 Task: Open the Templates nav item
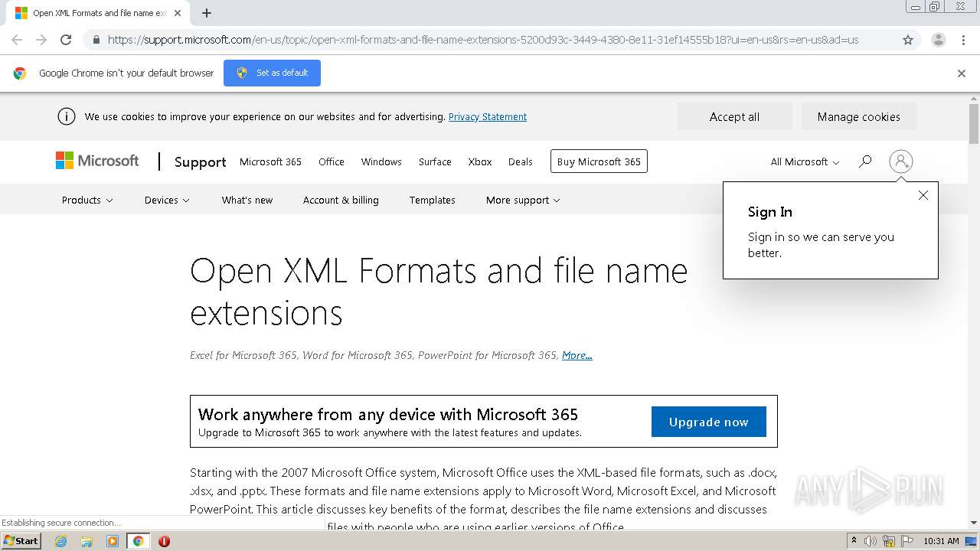click(432, 200)
